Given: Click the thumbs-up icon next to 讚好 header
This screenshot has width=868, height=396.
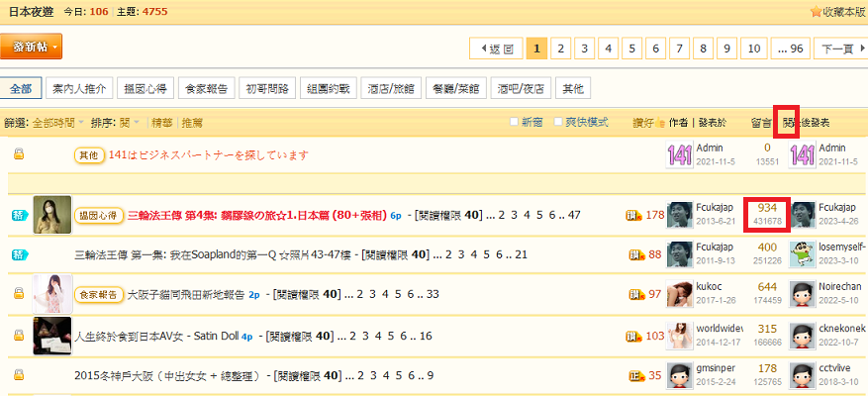Looking at the screenshot, I should 660,123.
